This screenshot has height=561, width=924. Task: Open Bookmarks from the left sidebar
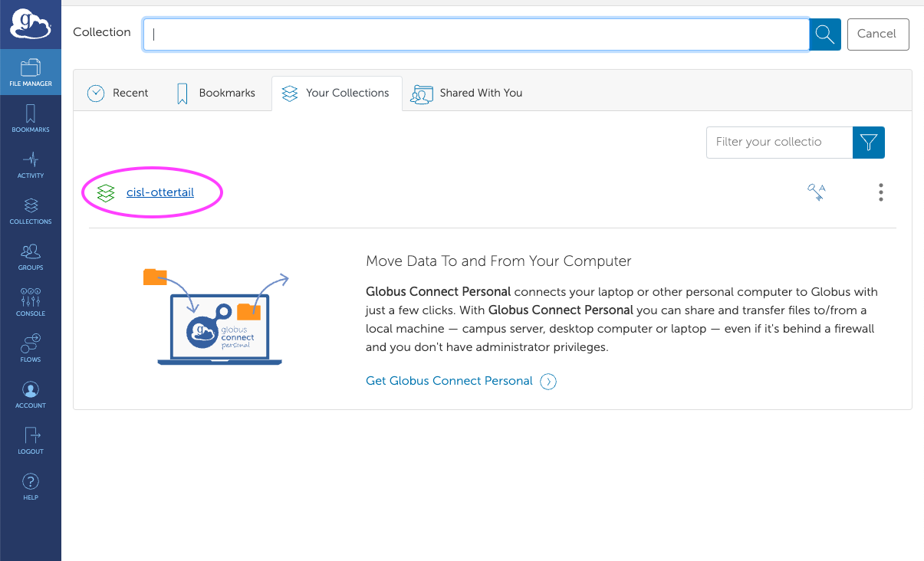[31, 118]
